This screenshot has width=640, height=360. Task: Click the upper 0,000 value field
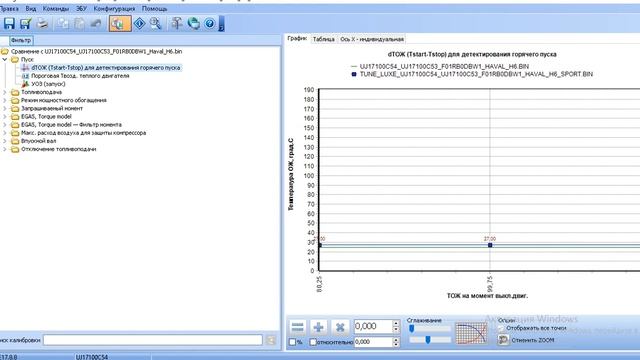(373, 326)
